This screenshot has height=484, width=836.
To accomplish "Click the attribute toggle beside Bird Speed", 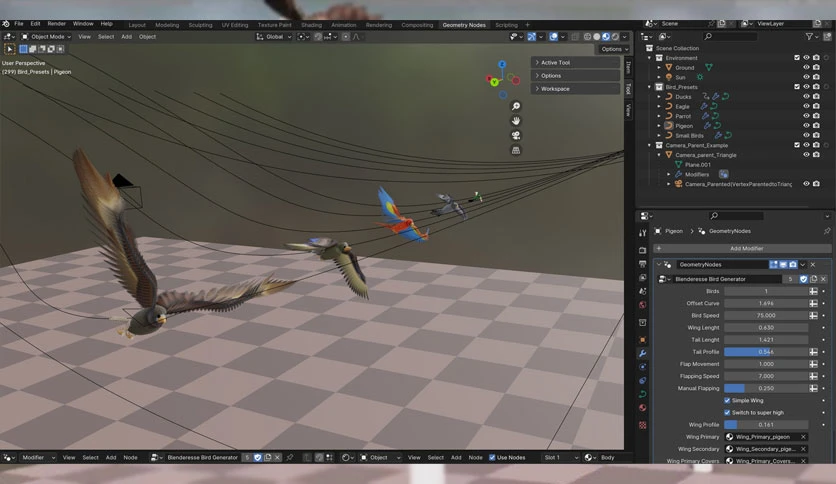I will (x=813, y=316).
